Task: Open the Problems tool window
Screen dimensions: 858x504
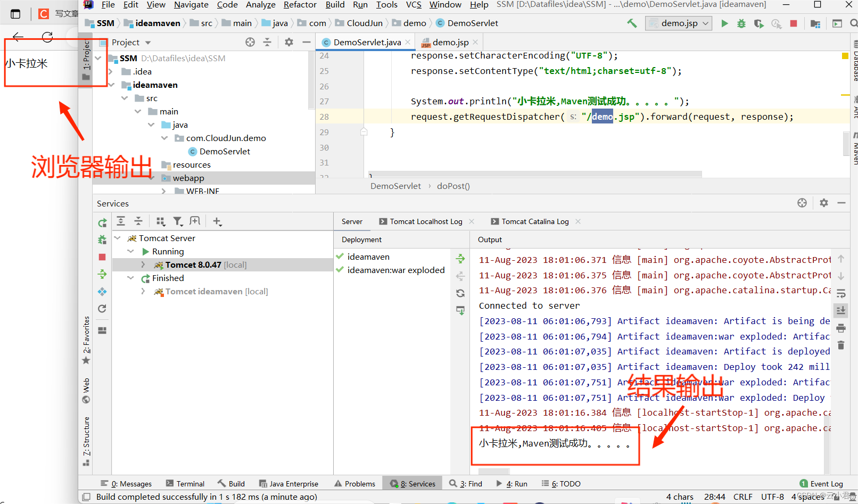Action: coord(354,483)
